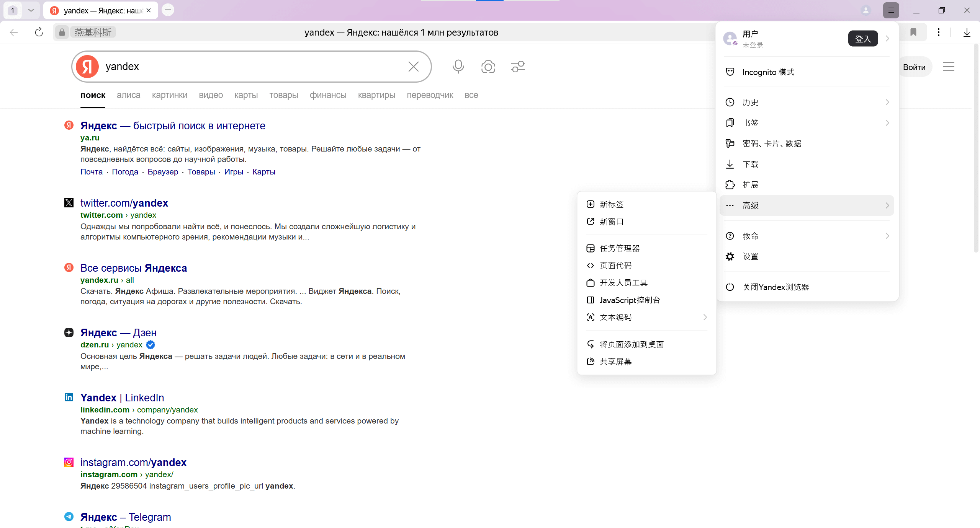
Task: Select 开发人员工具 in the submenu
Action: coord(623,283)
